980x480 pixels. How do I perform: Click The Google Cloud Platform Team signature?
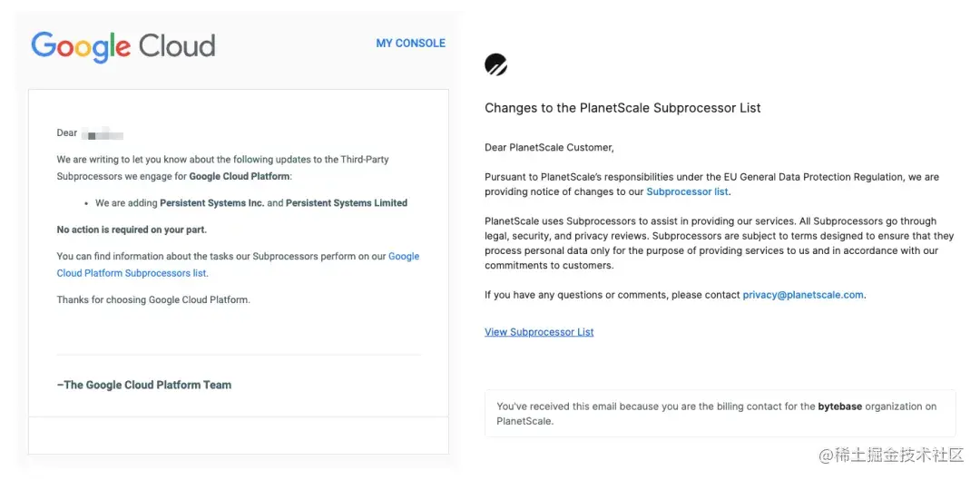point(144,385)
